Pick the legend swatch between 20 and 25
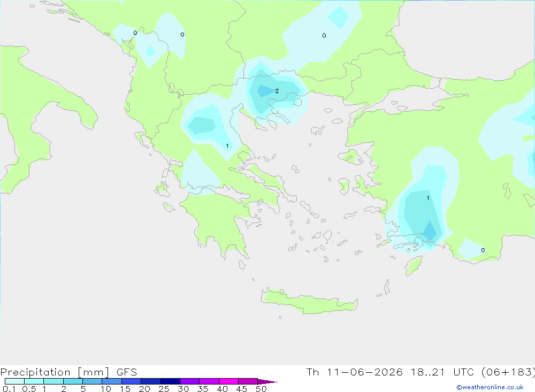 pos(151,381)
